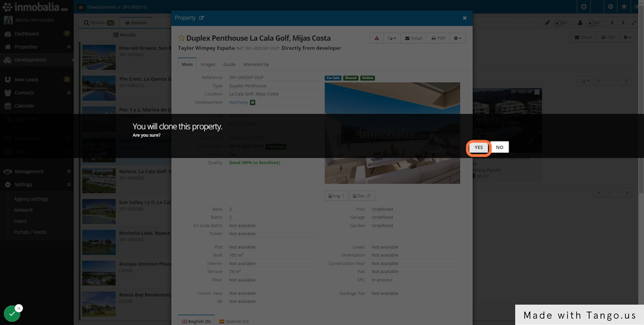This screenshot has height=325, width=644.
Task: Tick checkbox on listing 391-00018P thumbnail
Action: tap(537, 92)
